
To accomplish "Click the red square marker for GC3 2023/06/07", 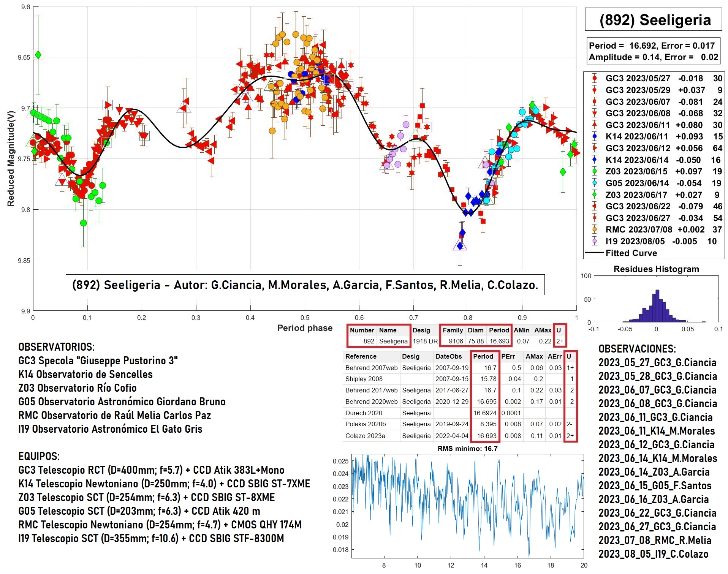I will coord(595,102).
